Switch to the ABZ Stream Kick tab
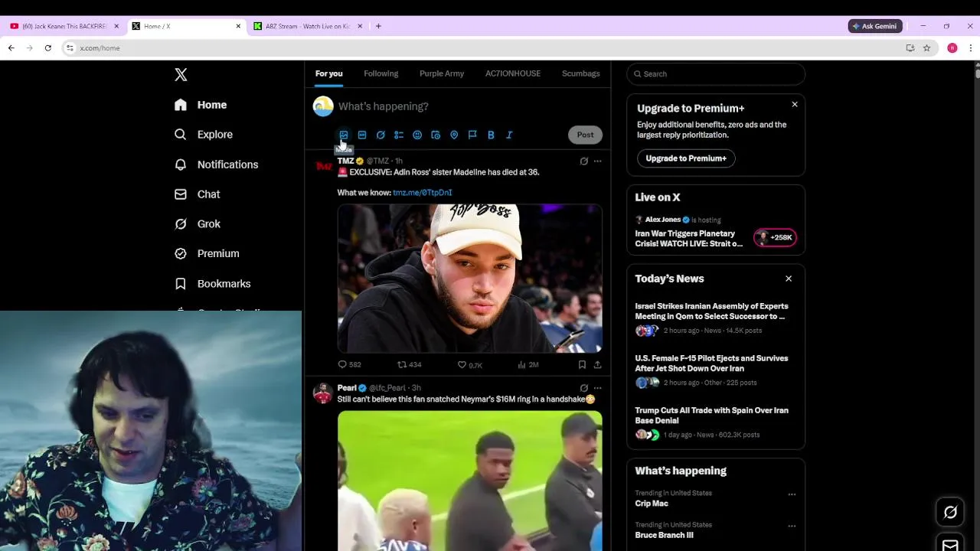The width and height of the screenshot is (980, 551). pos(309,26)
